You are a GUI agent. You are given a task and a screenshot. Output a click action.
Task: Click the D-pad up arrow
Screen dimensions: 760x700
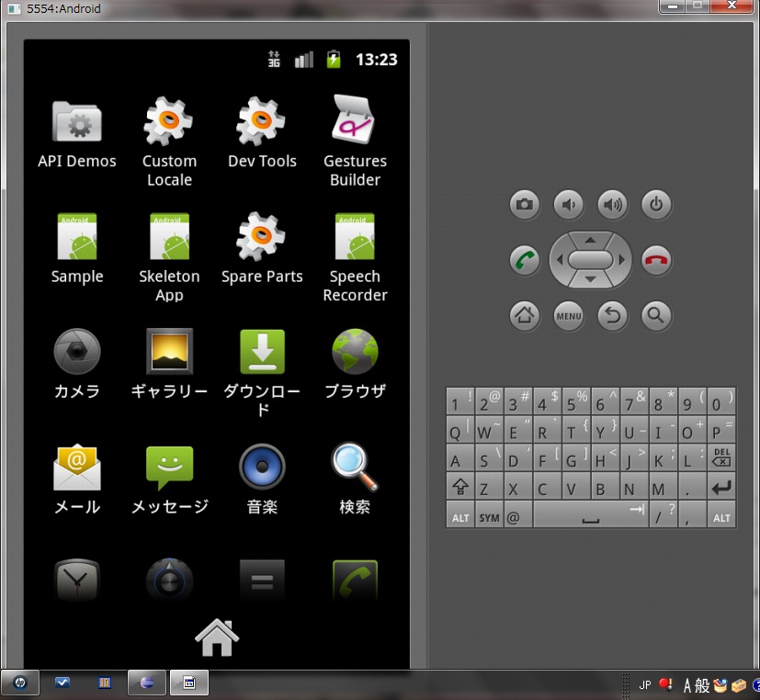click(590, 241)
